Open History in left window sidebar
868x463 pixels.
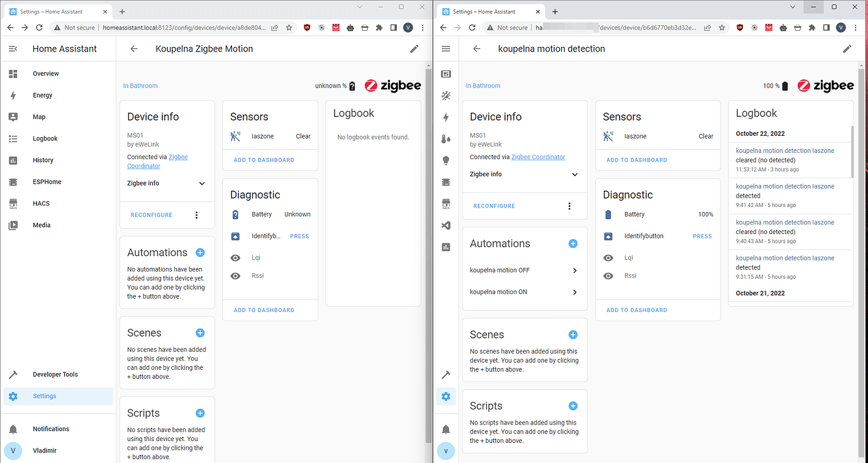tap(58, 160)
